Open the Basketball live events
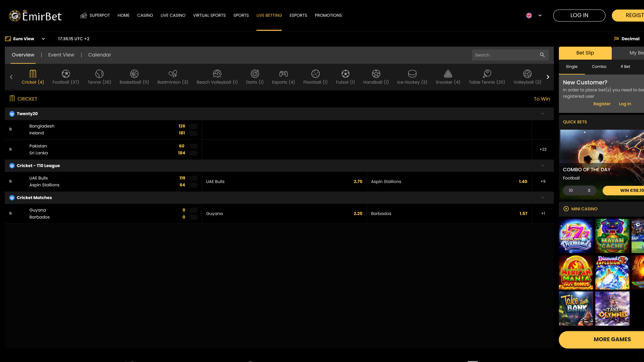Viewport: 644px width, 362px height. pyautogui.click(x=134, y=77)
